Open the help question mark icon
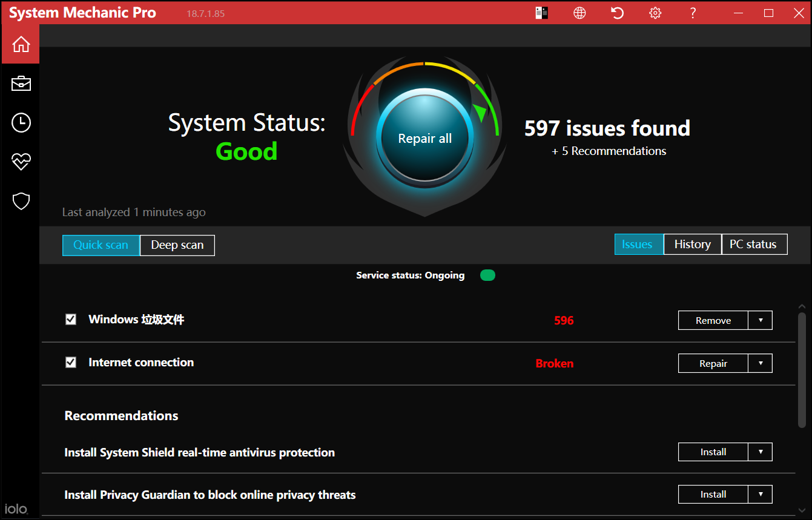Viewport: 812px width, 520px height. pos(693,13)
